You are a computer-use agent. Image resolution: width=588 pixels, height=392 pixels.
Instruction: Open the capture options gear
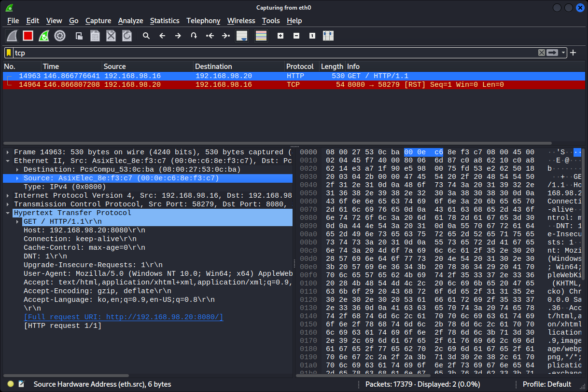60,35
